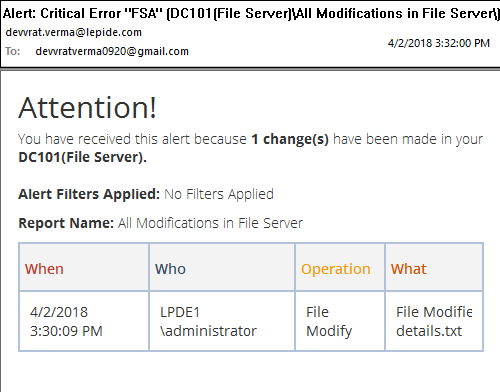
Task: Click the email subject line 'Alert: Critical Error'
Action: tap(251, 13)
